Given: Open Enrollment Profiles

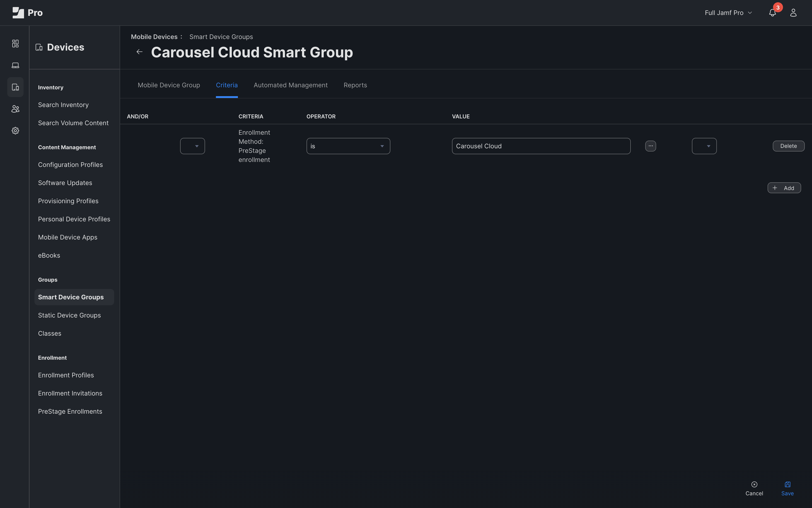Looking at the screenshot, I should click(66, 375).
